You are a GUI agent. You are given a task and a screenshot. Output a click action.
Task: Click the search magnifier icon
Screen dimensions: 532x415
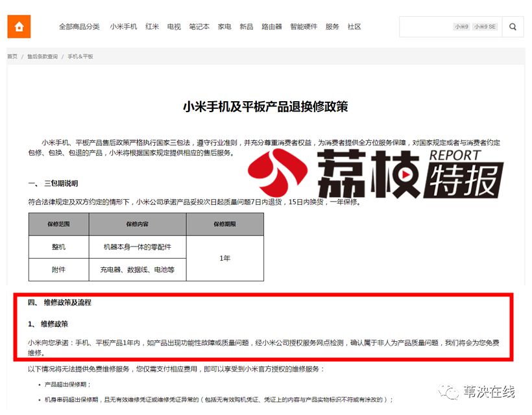(x=512, y=27)
